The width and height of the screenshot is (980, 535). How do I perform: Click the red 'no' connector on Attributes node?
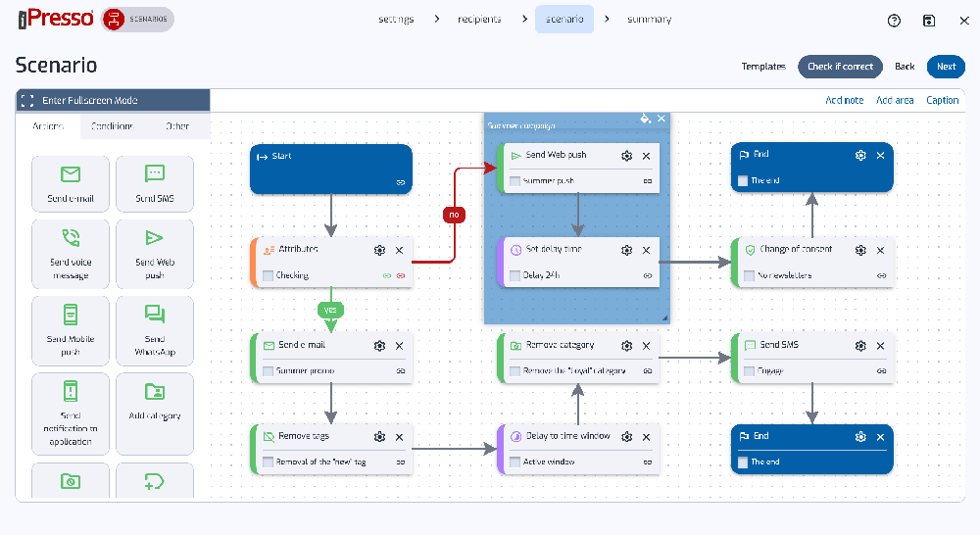coord(401,275)
